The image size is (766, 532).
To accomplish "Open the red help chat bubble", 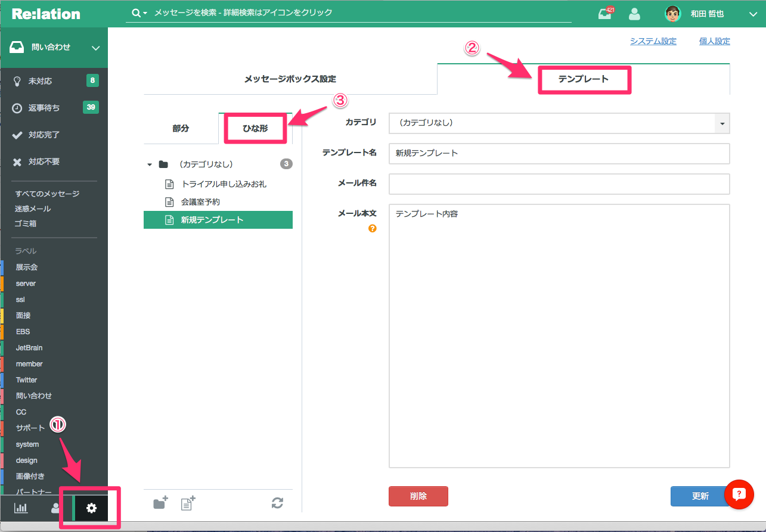I will point(739,494).
